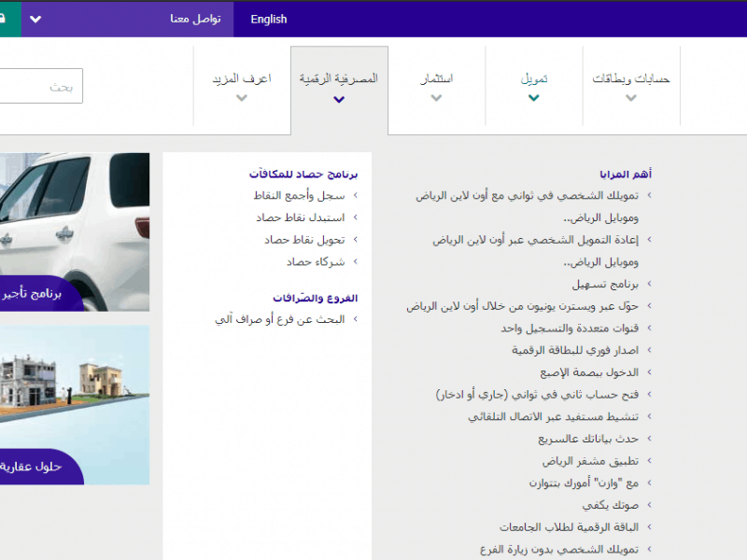Open the حوّل عبر ويسترن يونيون link
The width and height of the screenshot is (747, 560).
click(522, 306)
